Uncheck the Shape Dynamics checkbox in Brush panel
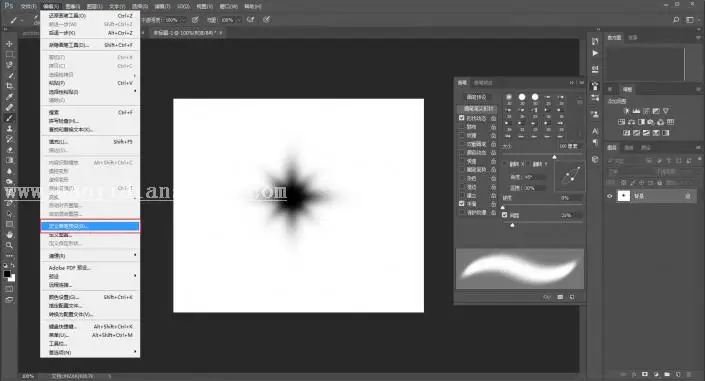This screenshot has height=381, width=705. coord(461,118)
